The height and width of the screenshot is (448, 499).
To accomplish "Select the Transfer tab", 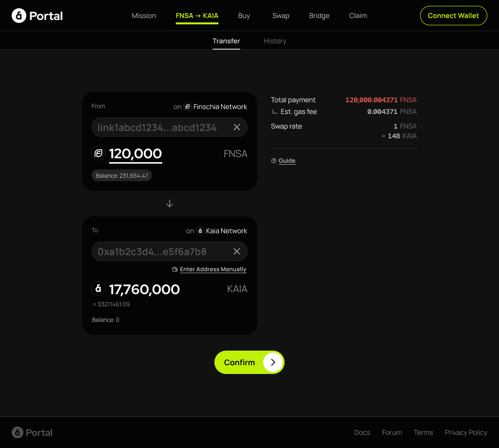I will point(226,41).
